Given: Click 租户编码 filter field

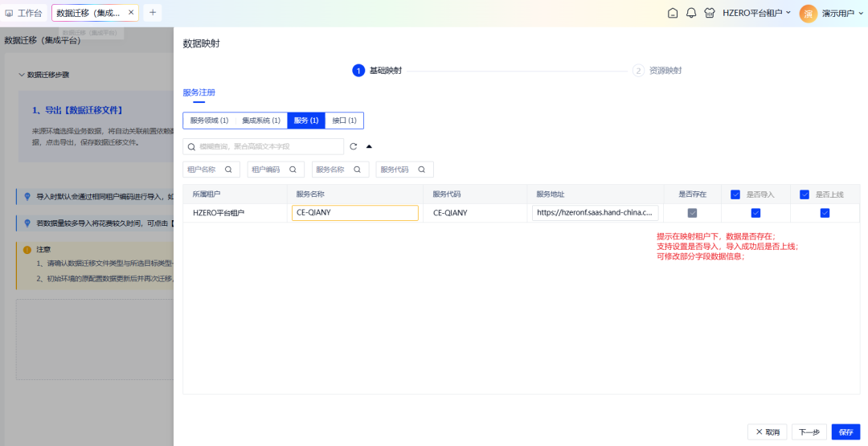Looking at the screenshot, I should [x=276, y=170].
